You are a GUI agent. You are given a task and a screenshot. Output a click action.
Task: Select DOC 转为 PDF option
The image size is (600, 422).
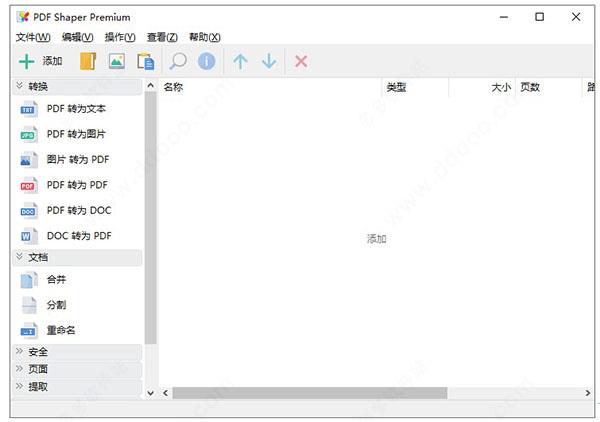[x=79, y=236]
